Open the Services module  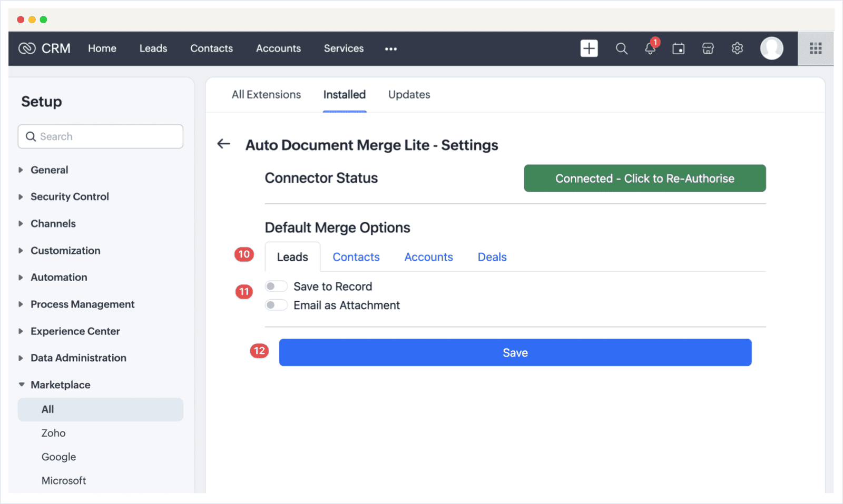click(344, 48)
